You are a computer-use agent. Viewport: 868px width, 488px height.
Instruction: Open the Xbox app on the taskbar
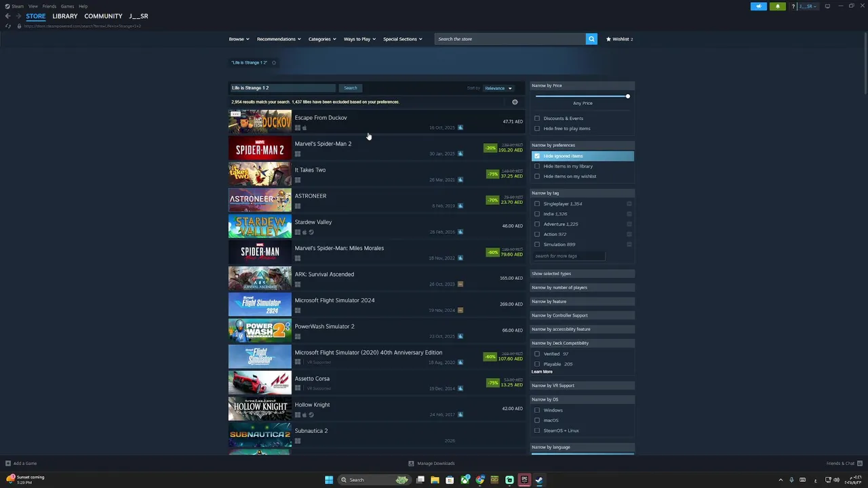point(465,480)
